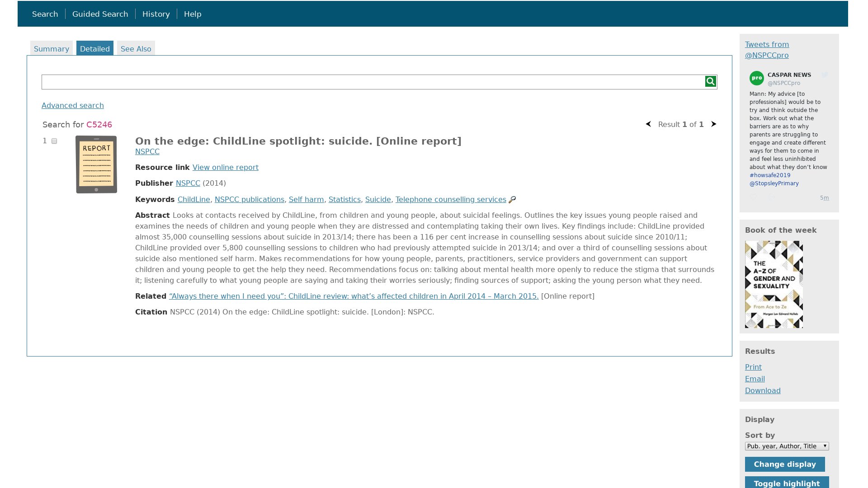
Task: Go to next result arrow
Action: pyautogui.click(x=713, y=124)
